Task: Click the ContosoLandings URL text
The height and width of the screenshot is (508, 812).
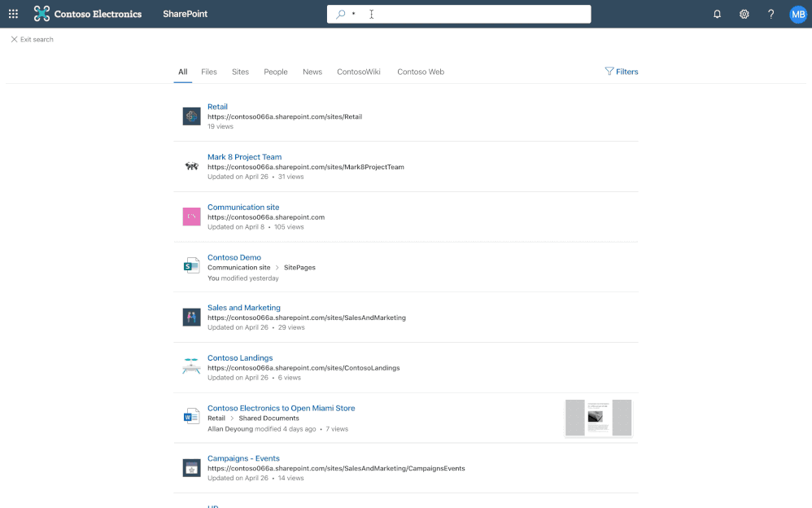Action: click(303, 368)
